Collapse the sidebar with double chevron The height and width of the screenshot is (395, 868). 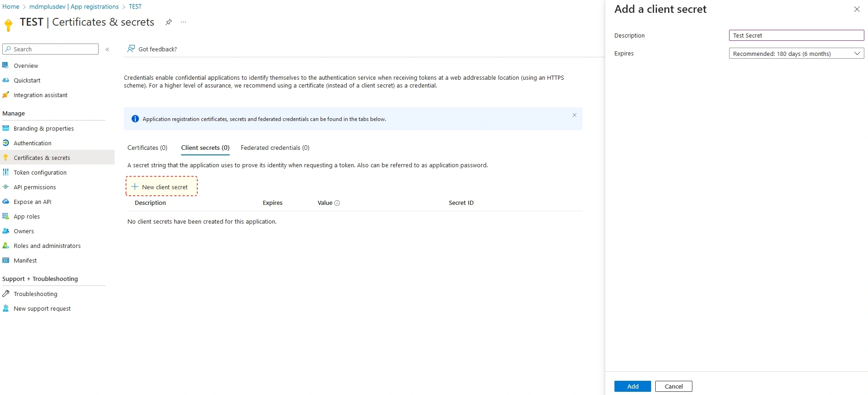107,49
